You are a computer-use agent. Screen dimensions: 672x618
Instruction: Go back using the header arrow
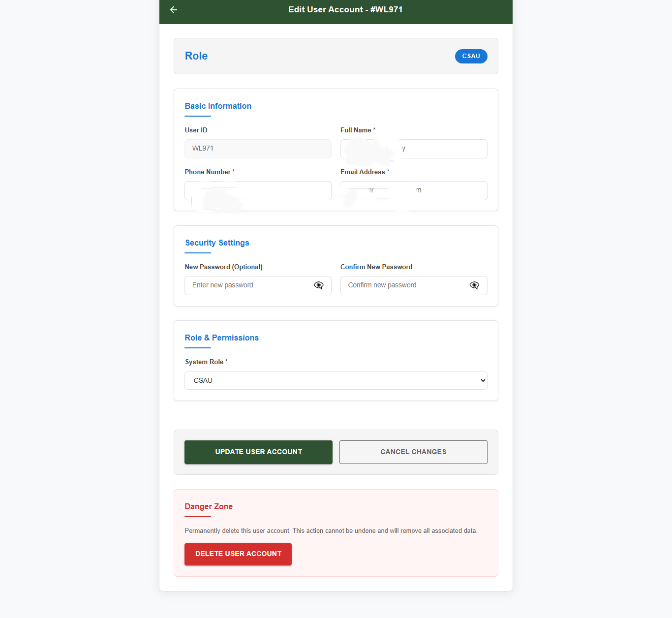(174, 10)
